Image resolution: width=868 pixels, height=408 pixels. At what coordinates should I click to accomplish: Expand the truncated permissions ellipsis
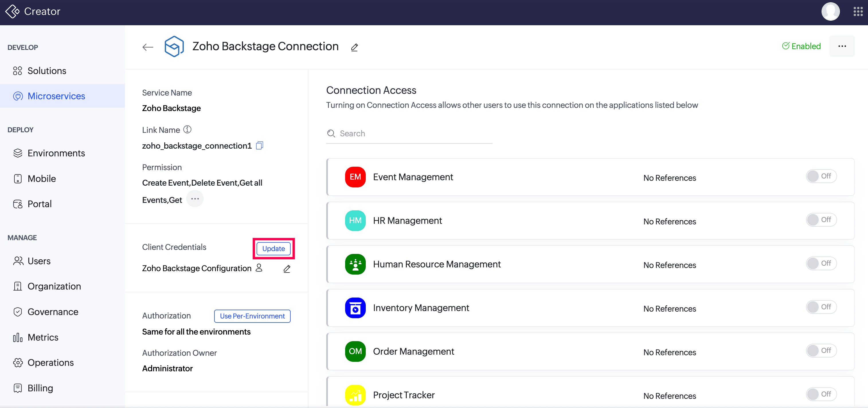(x=195, y=199)
